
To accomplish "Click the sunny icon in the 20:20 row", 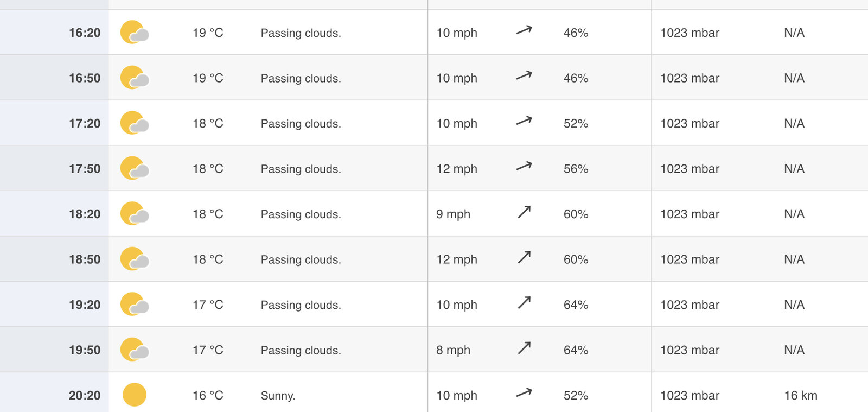I will 135,395.
